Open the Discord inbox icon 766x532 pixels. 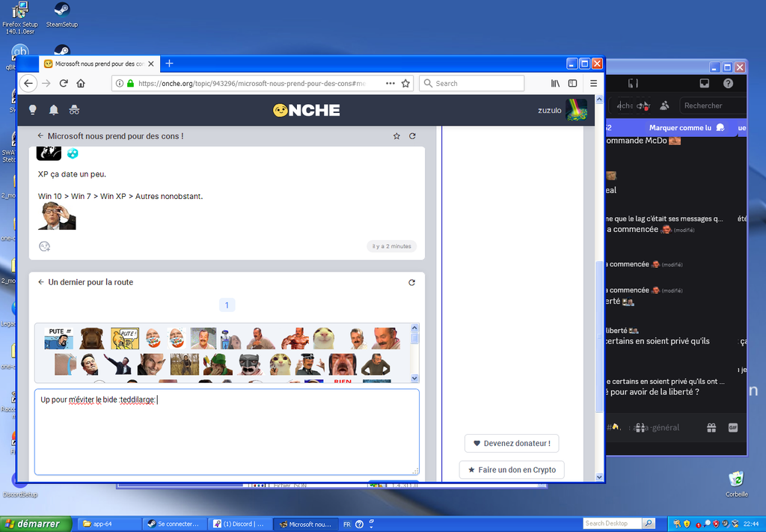pyautogui.click(x=705, y=84)
